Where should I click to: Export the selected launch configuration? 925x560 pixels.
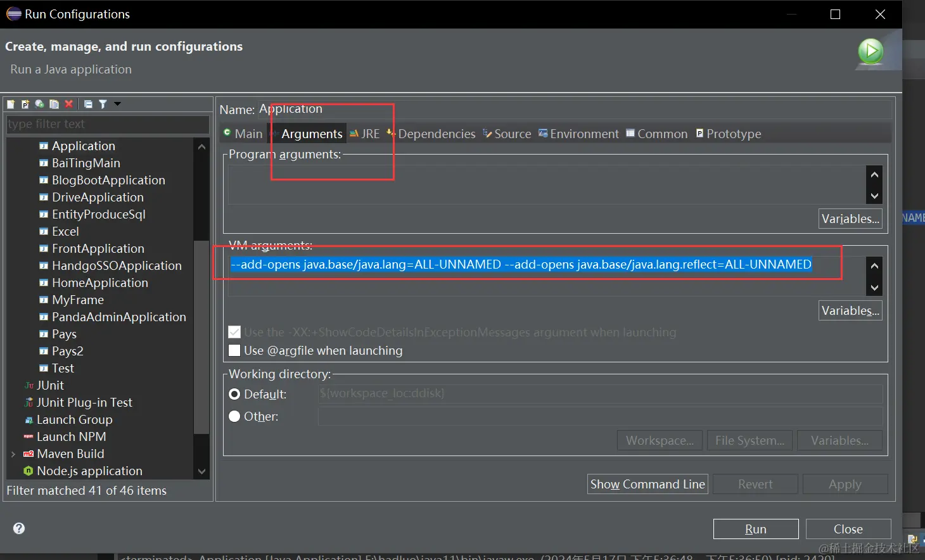click(39, 104)
